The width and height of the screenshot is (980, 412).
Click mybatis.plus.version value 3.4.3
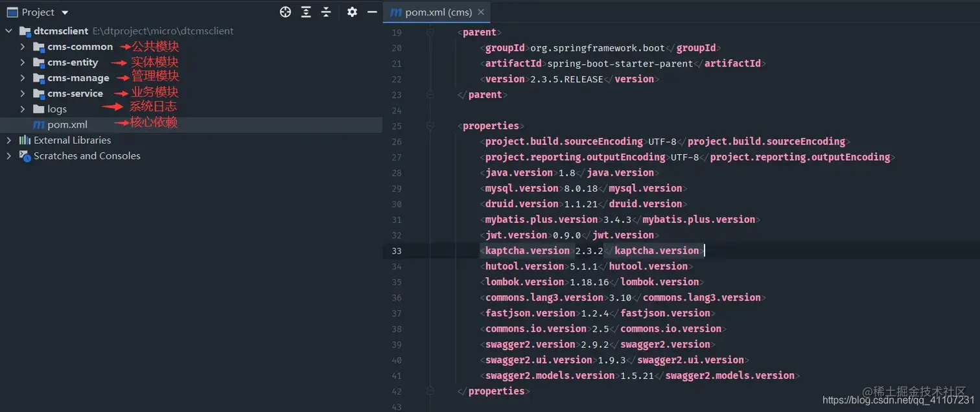click(x=617, y=220)
